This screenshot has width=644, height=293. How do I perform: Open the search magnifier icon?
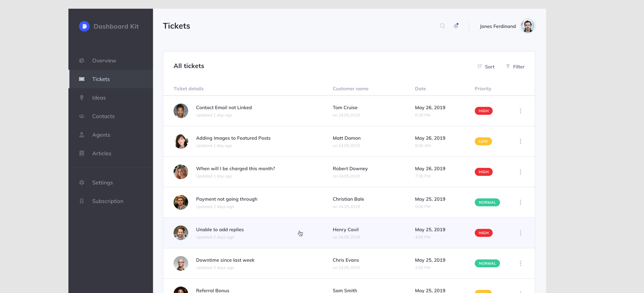click(x=443, y=26)
